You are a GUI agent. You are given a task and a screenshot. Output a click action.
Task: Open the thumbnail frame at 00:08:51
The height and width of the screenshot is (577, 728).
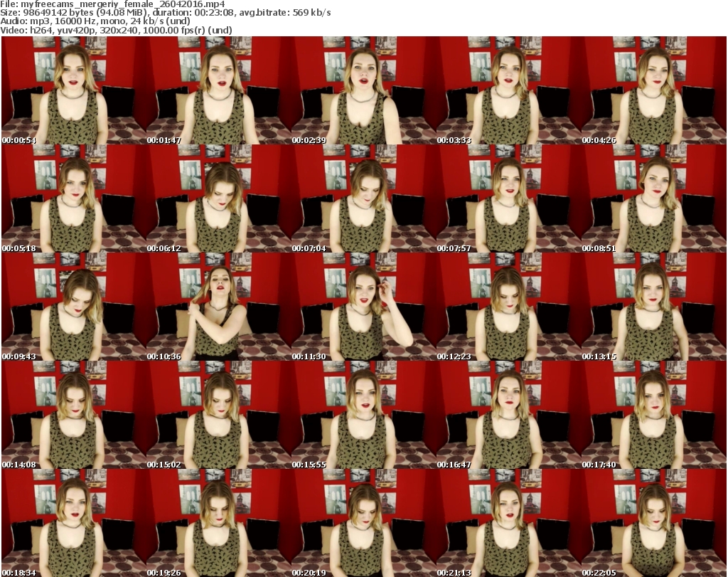[x=654, y=198]
